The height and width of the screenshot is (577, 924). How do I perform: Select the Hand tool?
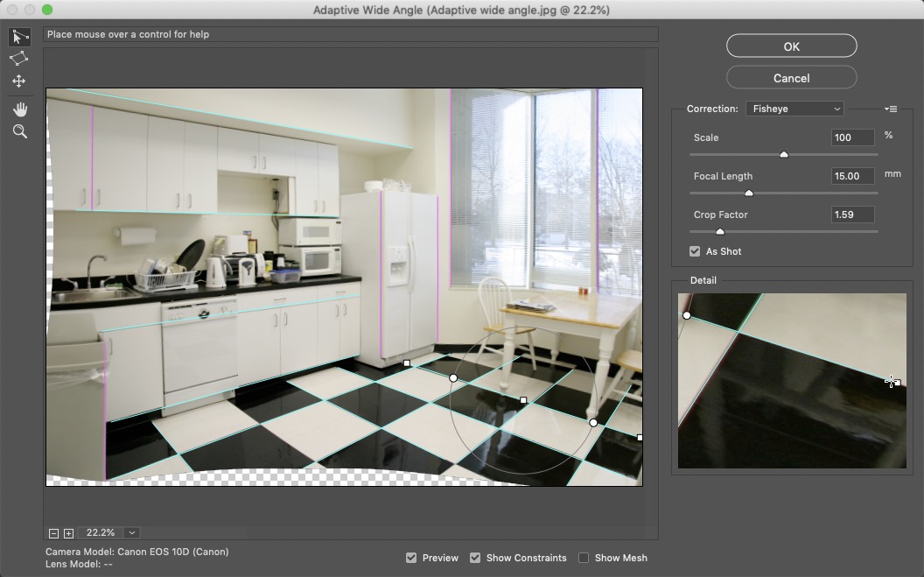(x=19, y=109)
